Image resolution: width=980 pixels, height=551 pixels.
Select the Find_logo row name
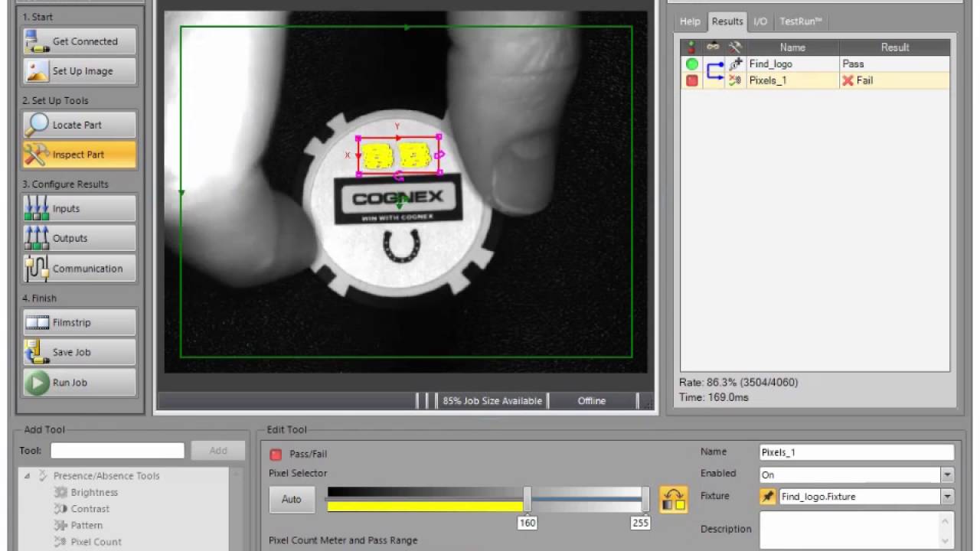pyautogui.click(x=770, y=64)
